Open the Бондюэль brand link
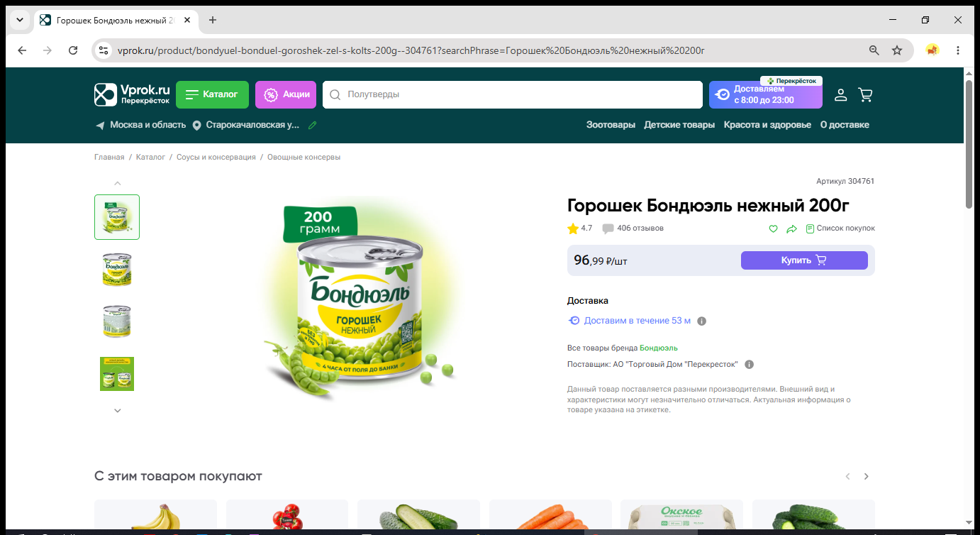This screenshot has width=980, height=535. tap(659, 348)
